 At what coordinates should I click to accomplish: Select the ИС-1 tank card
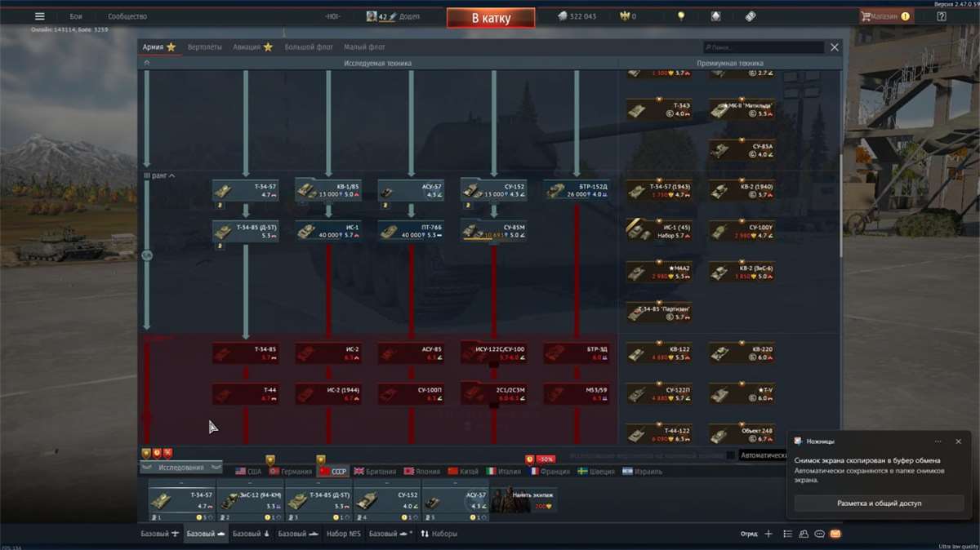tap(328, 231)
